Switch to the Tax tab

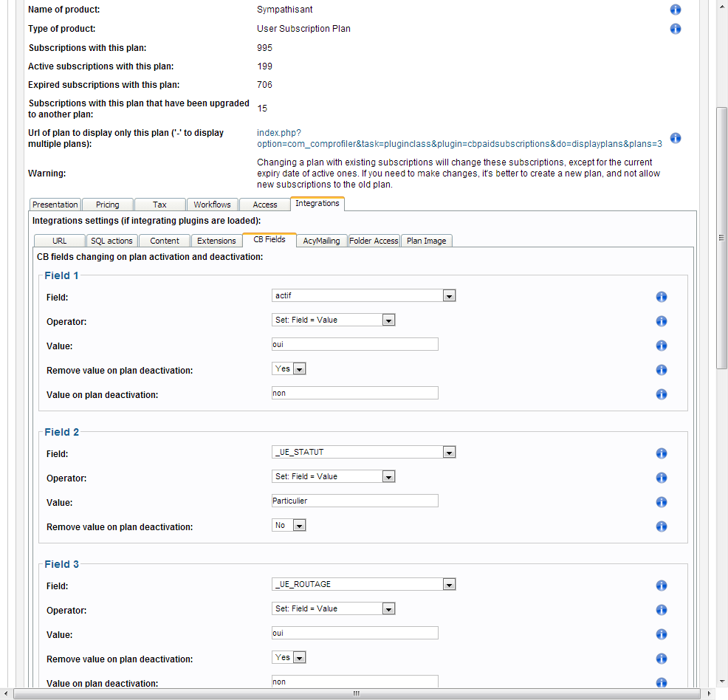tap(159, 205)
